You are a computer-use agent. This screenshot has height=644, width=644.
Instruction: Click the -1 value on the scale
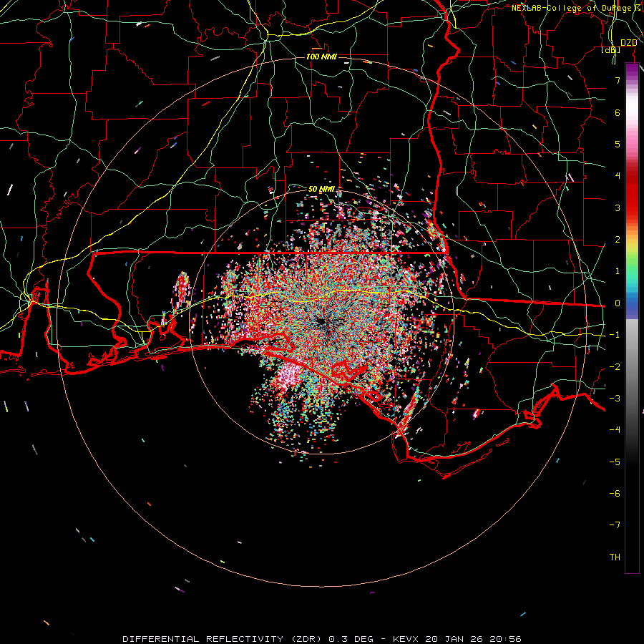(615, 335)
